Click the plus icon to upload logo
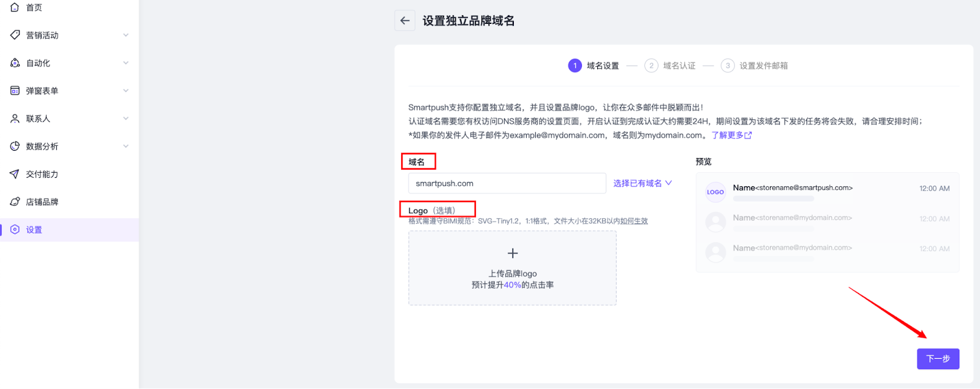The image size is (980, 389). point(513,254)
